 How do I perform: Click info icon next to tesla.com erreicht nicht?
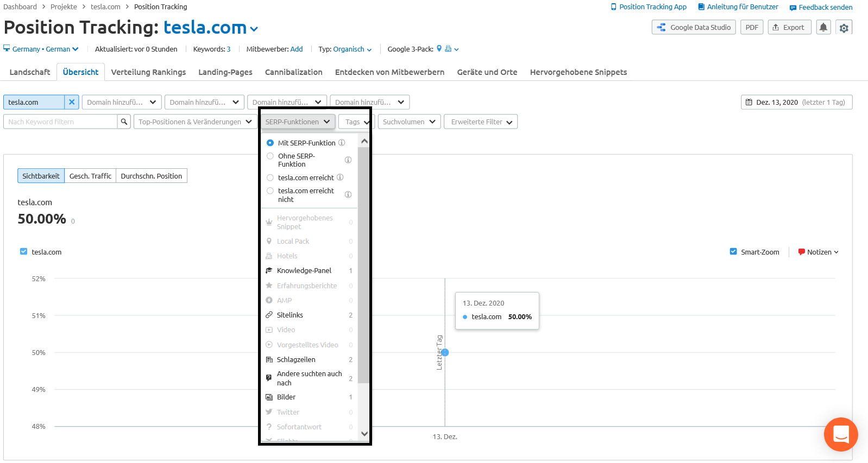348,195
